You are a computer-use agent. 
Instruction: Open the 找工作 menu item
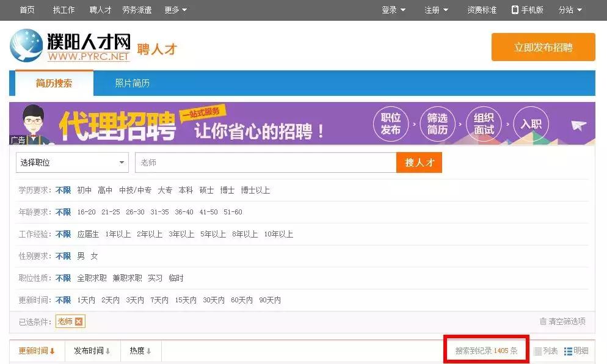[64, 10]
